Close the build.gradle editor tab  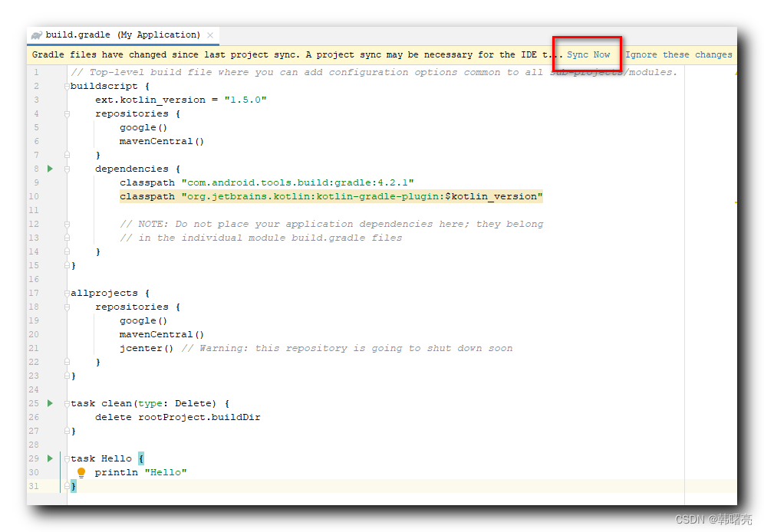[x=210, y=35]
